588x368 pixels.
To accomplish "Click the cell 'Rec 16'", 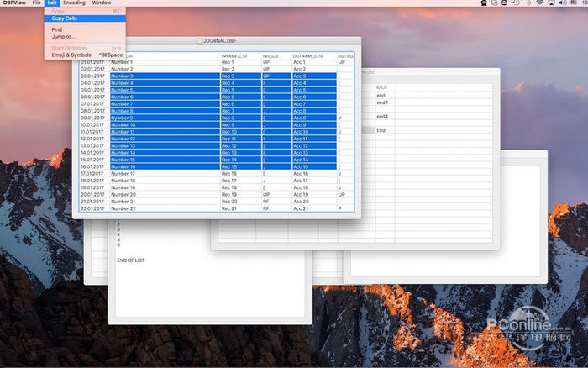I will pos(241,174).
